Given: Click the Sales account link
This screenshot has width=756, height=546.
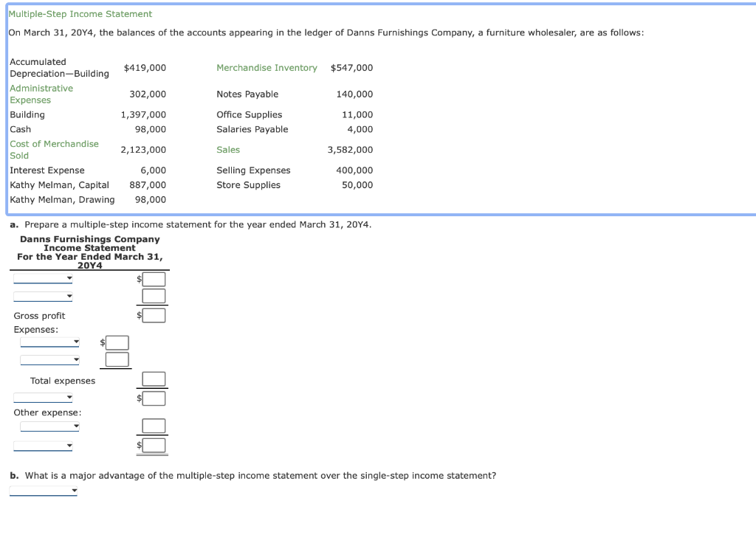Looking at the screenshot, I should tap(228, 150).
